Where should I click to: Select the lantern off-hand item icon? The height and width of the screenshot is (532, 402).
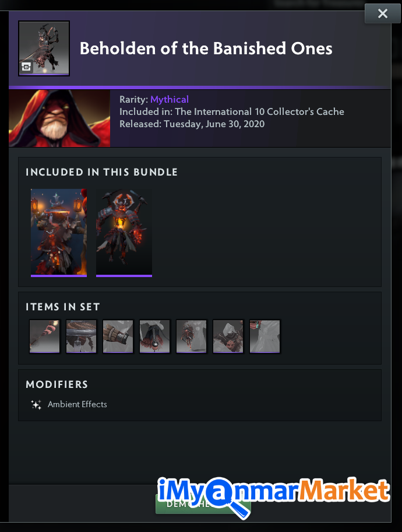pyautogui.click(x=265, y=336)
